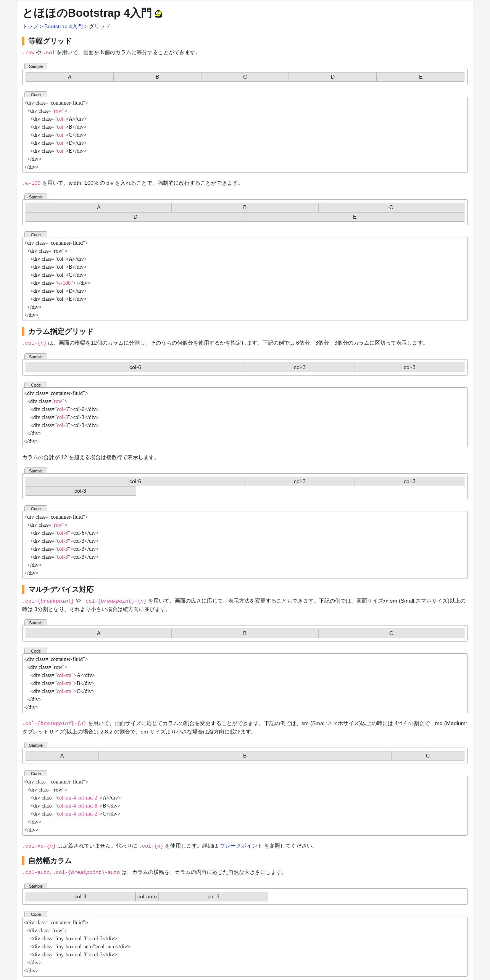This screenshot has width=490, height=980.
Task: Click cell D in the w-100 sample's second row
Action: (x=135, y=217)
